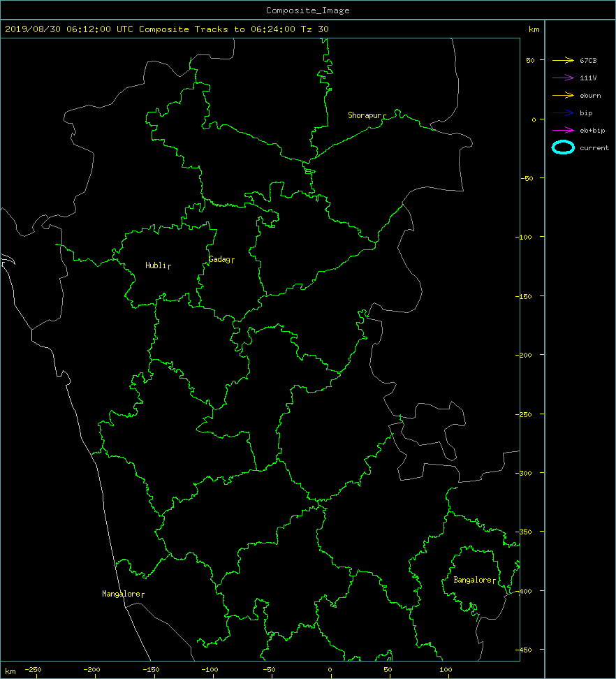Click the -100 x-axis tick label
Screen dimensions: 616x679
(210, 669)
